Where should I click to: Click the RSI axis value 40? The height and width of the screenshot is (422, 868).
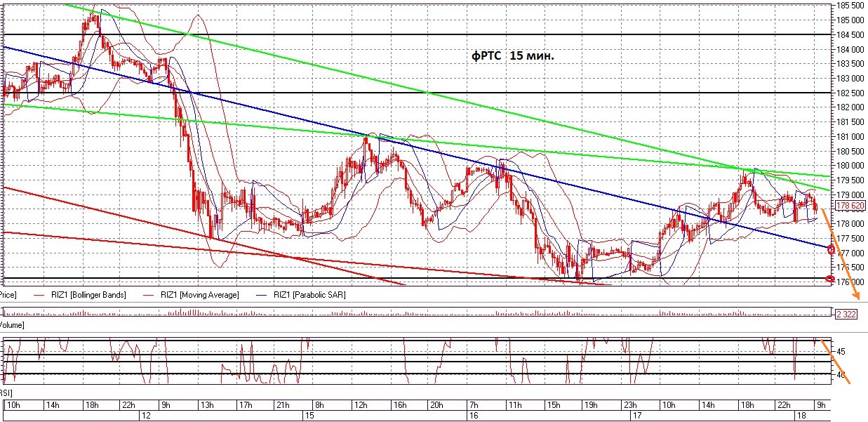(842, 375)
